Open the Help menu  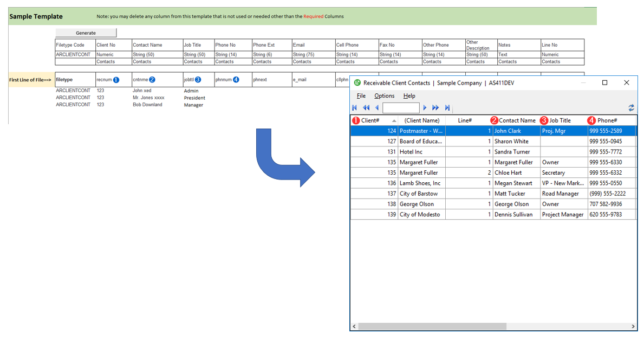[x=409, y=96]
